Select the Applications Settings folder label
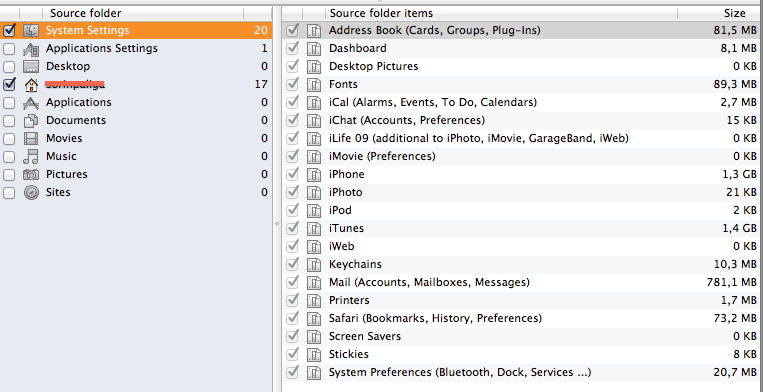The height and width of the screenshot is (392, 763). (102, 48)
